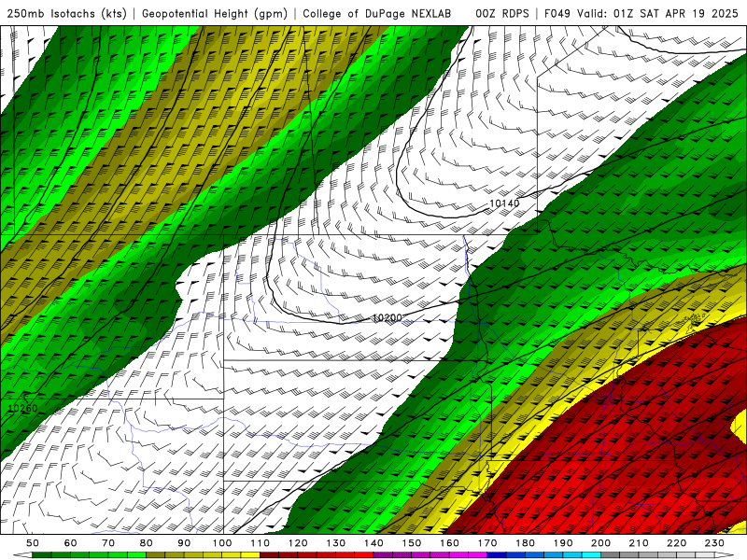Screen dimensions: 747x560
Task: Click the 110 label on the color scale
Action: (261, 543)
